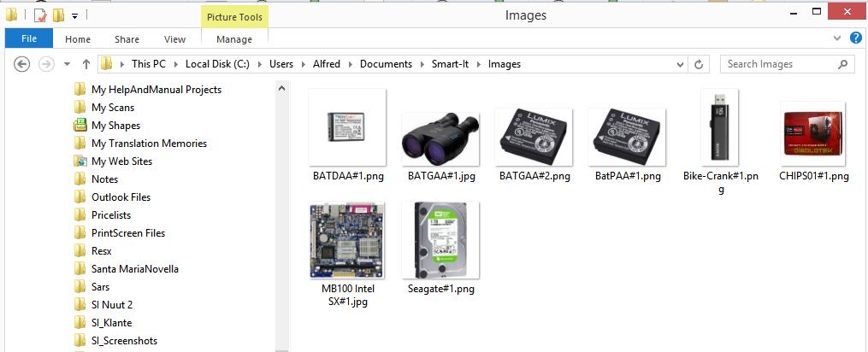Click the Properties quick access icon
The image size is (868, 352).
coord(40,15)
